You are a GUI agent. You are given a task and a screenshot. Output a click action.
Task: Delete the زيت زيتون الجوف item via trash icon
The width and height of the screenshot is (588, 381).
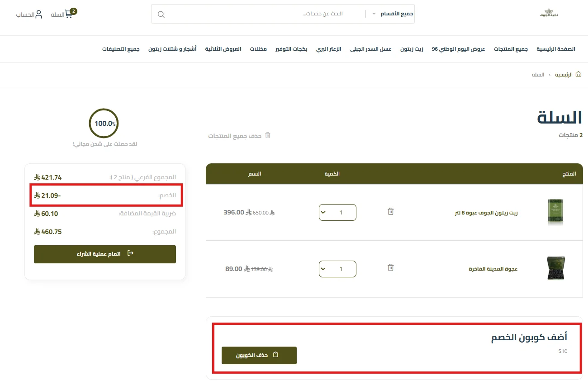[391, 211]
